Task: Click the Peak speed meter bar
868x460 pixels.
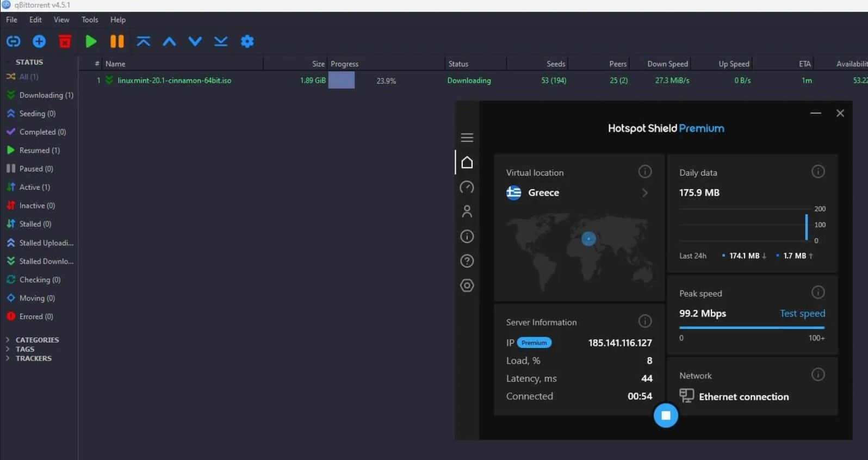Action: click(752, 327)
